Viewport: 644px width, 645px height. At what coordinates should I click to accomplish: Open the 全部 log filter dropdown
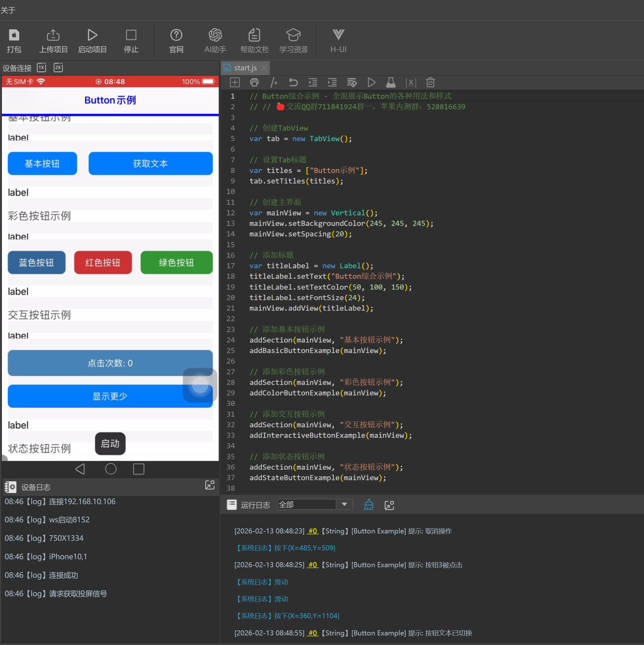tap(344, 504)
